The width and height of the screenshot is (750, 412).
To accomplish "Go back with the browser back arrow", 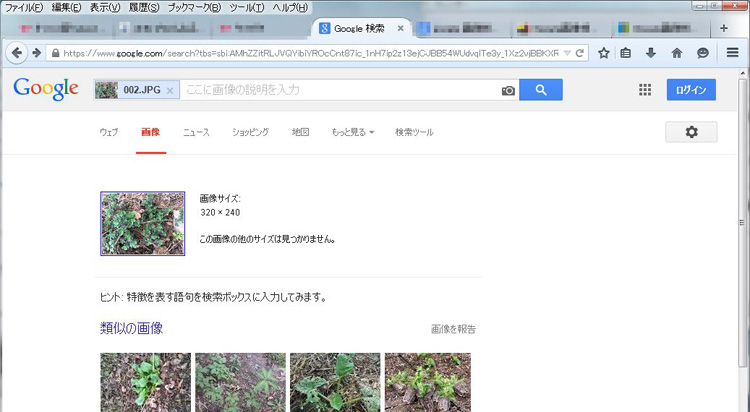I will coord(17,53).
